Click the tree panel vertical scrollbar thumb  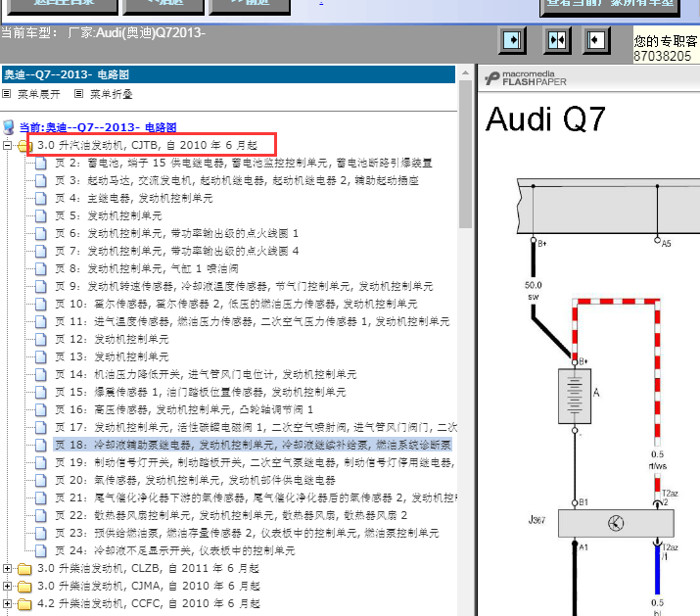pyautogui.click(x=465, y=155)
